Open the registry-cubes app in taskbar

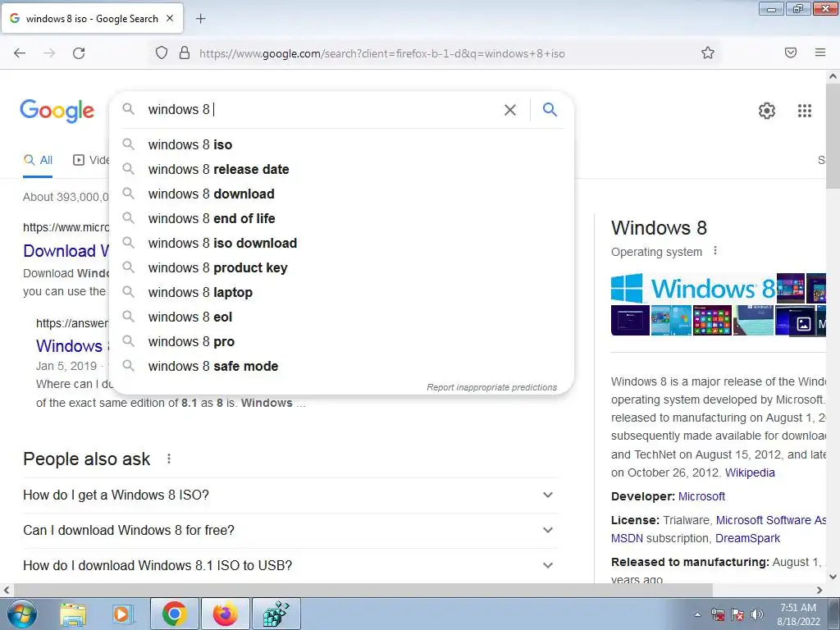[x=276, y=614]
